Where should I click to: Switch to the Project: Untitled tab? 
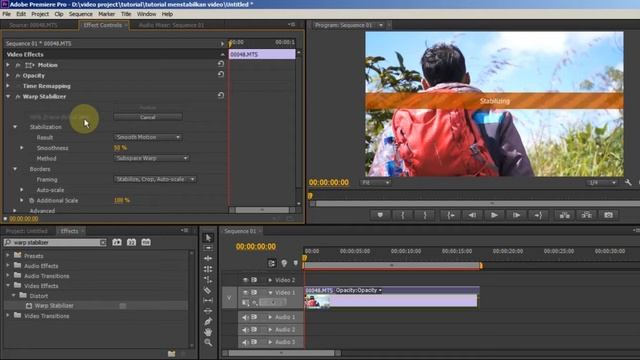[x=27, y=231]
